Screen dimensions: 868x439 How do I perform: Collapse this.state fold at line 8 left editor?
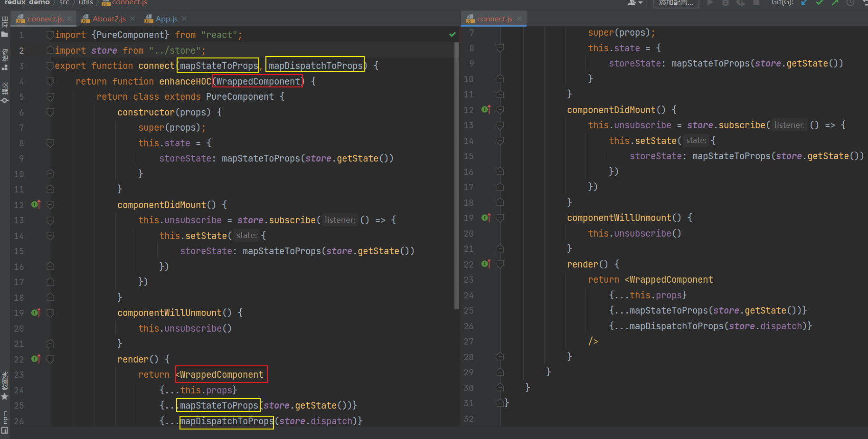pyautogui.click(x=50, y=143)
